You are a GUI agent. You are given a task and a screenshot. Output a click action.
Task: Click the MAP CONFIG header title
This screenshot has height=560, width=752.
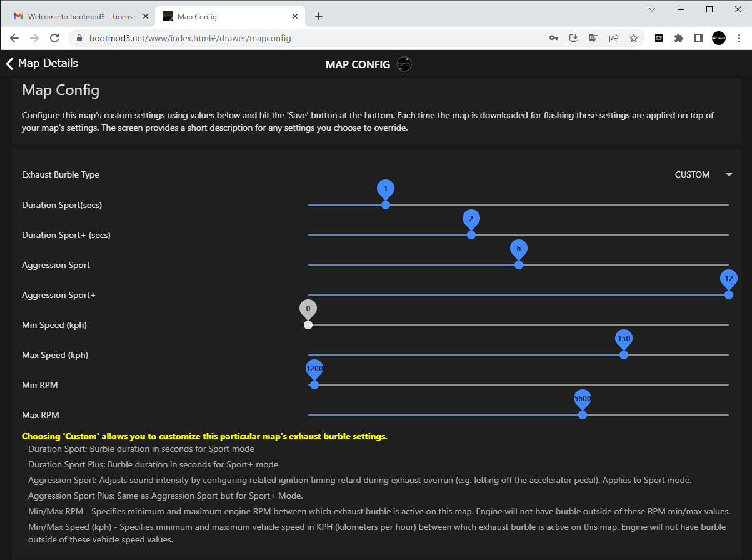(x=358, y=64)
